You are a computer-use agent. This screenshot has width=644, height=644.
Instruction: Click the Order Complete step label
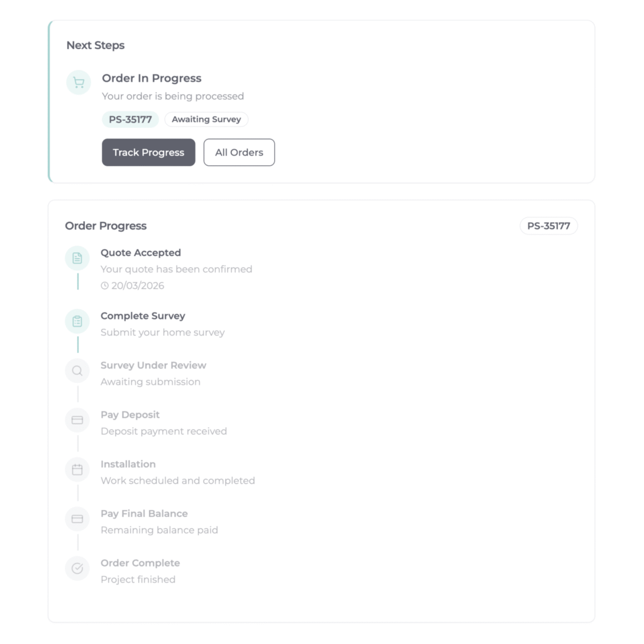140,563
